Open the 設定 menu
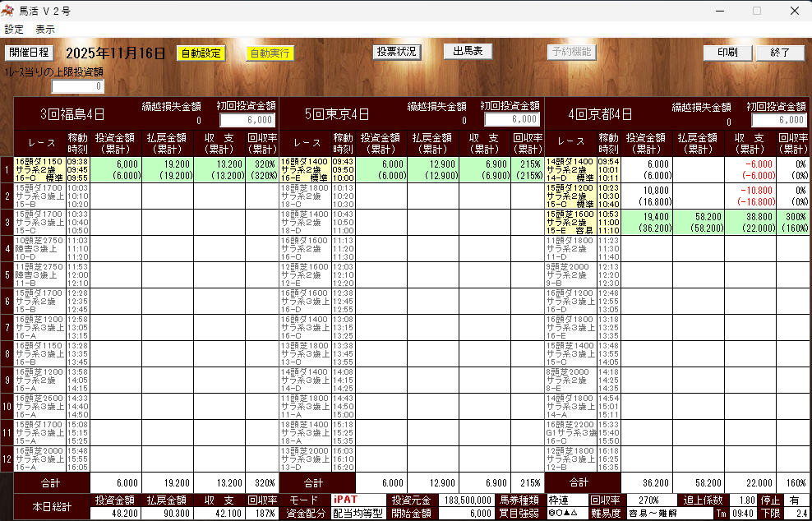812x521 pixels. click(x=14, y=29)
